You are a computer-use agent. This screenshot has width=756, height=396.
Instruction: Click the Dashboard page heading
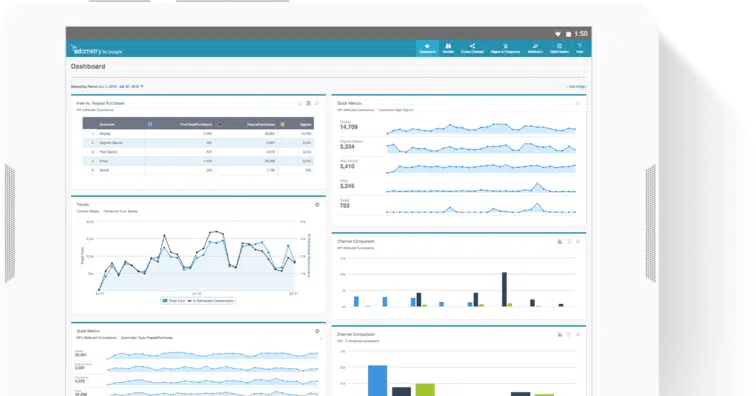coord(88,66)
